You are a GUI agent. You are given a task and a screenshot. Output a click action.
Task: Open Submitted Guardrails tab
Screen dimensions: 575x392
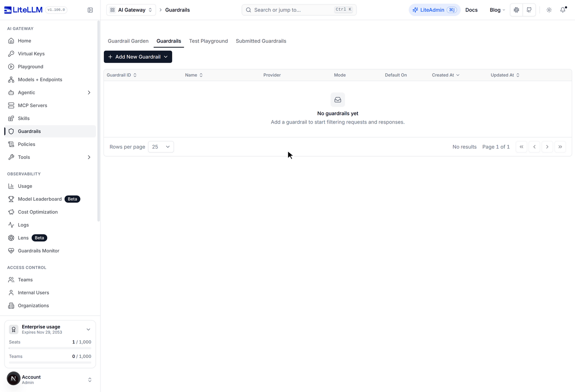coord(261,41)
